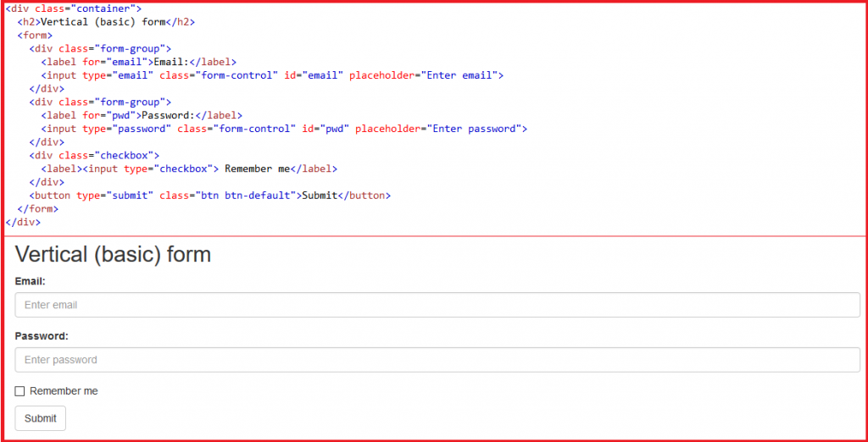Click the code line with the h2 heading
Viewport: 868px width, 442px height.
pyautogui.click(x=106, y=22)
